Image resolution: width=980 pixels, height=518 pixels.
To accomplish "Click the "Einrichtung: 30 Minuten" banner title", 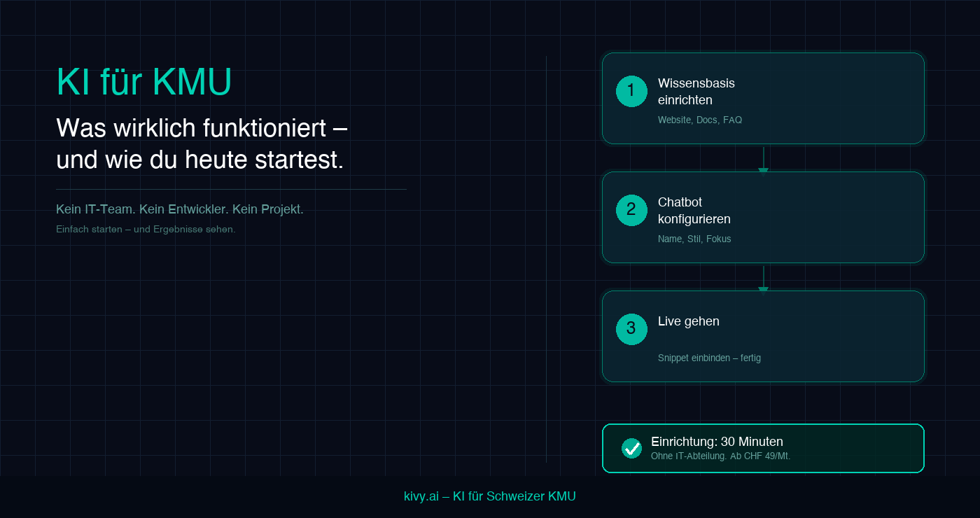I will (716, 442).
